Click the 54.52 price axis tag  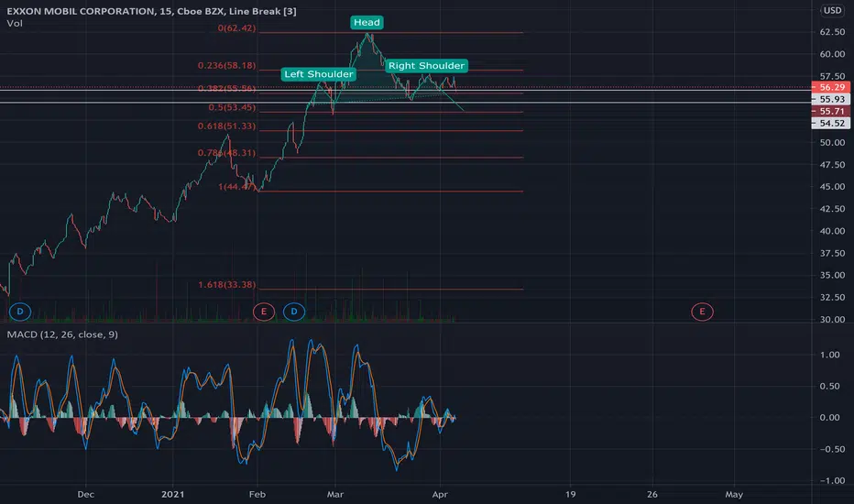831,123
